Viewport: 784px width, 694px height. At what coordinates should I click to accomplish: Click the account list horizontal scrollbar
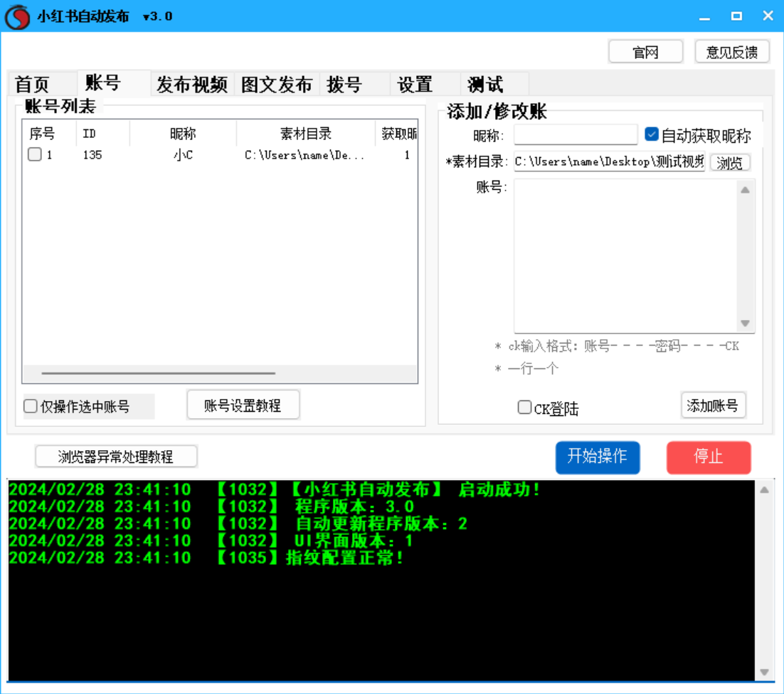click(x=159, y=373)
